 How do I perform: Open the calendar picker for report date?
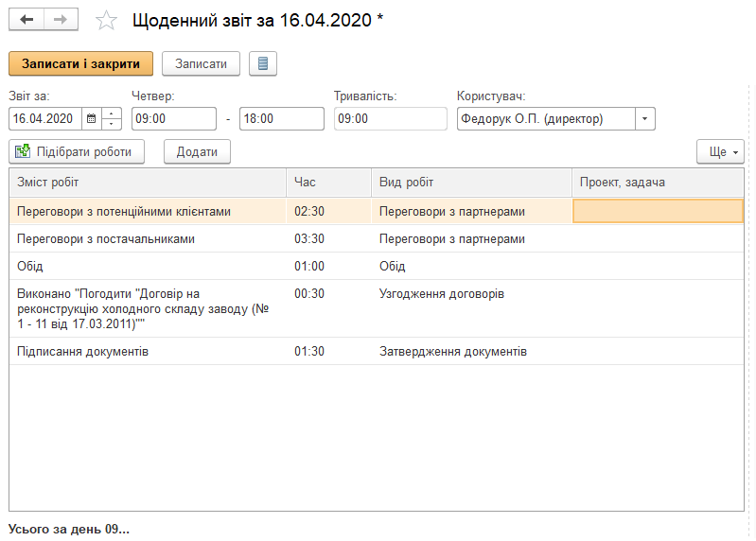[x=92, y=118]
